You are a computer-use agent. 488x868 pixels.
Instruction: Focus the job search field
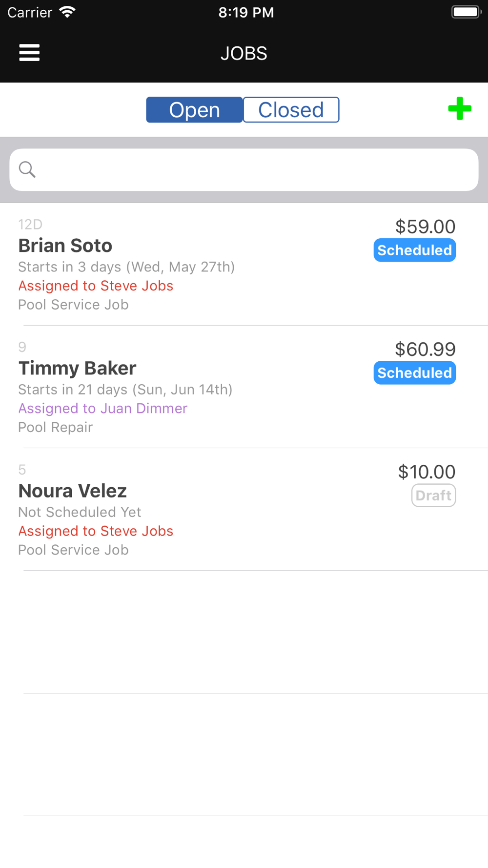[x=254, y=169]
